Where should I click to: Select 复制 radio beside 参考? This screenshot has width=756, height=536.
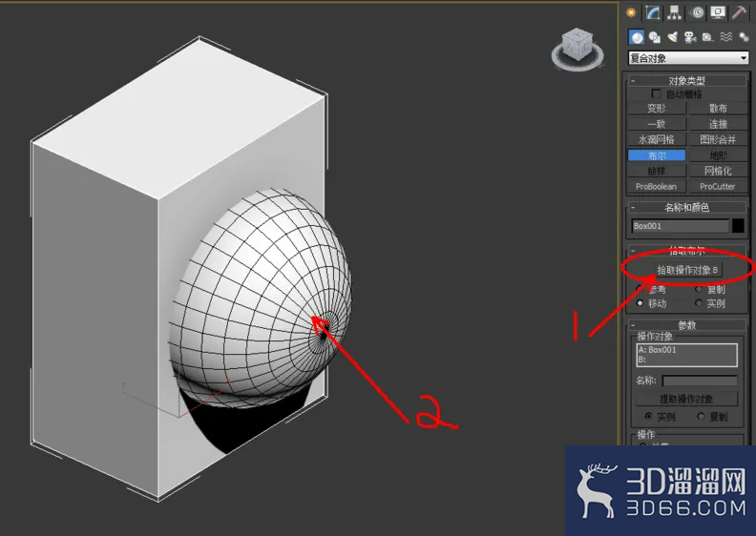[x=698, y=289]
